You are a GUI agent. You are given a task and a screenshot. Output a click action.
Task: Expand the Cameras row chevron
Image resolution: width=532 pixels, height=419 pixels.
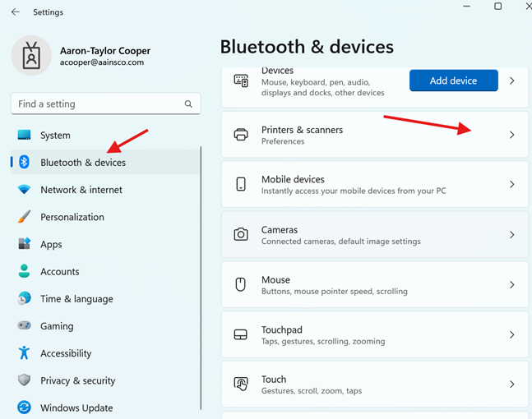[x=511, y=235]
